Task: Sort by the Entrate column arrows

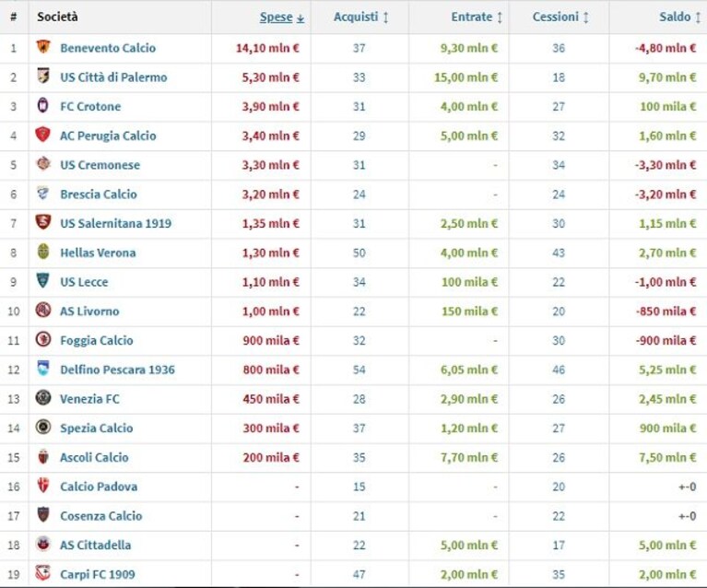Action: click(500, 18)
